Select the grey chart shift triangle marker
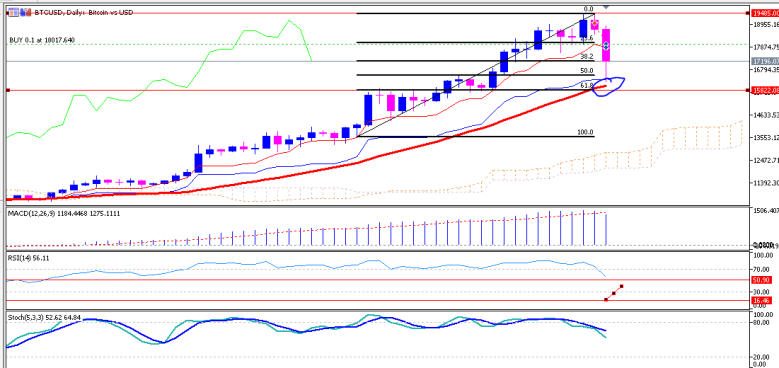779x368 pixels. click(606, 7)
